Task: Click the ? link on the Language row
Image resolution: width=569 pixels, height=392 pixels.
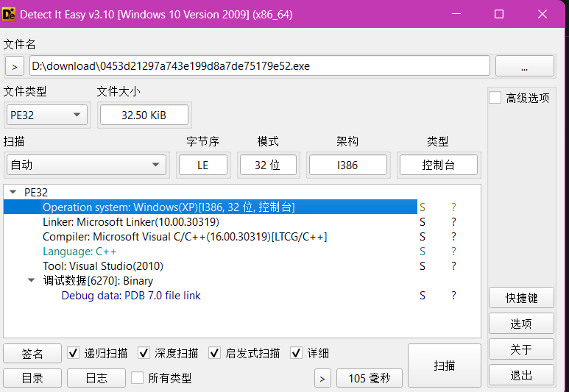Action: [453, 252]
